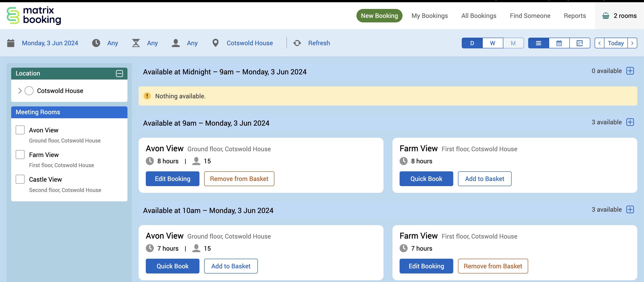Expand the Cotswold House location tree
The image size is (644, 282).
click(x=20, y=91)
